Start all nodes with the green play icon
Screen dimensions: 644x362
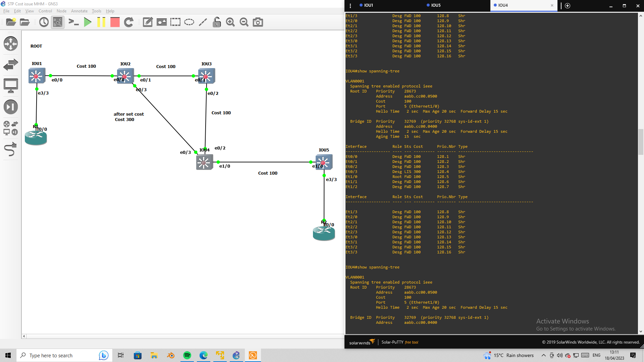coord(88,22)
